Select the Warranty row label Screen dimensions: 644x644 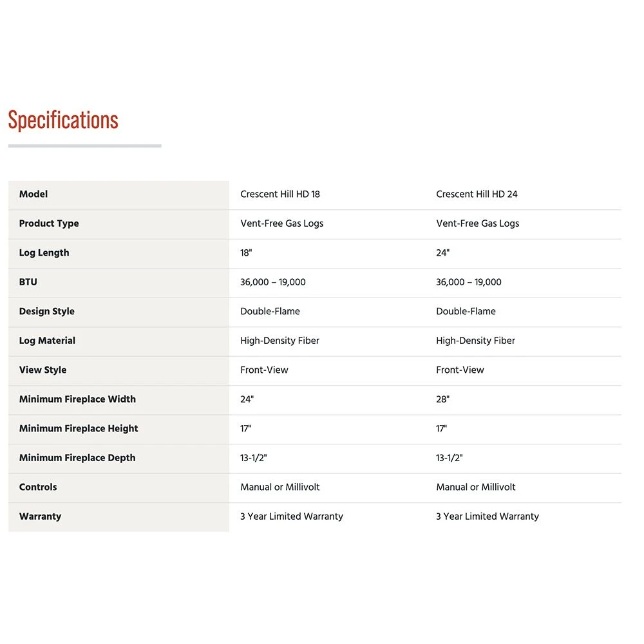pyautogui.click(x=40, y=516)
